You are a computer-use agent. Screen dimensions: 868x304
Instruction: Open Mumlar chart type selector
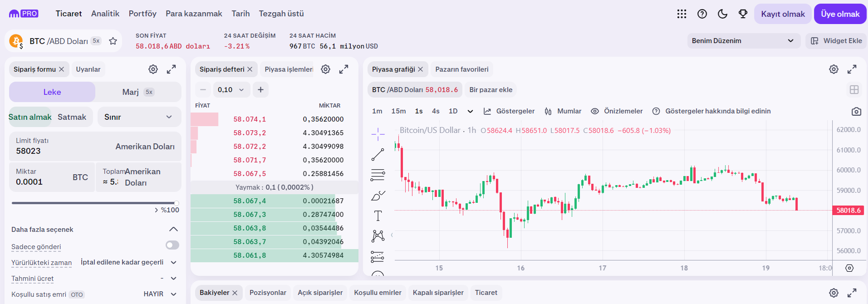point(563,111)
